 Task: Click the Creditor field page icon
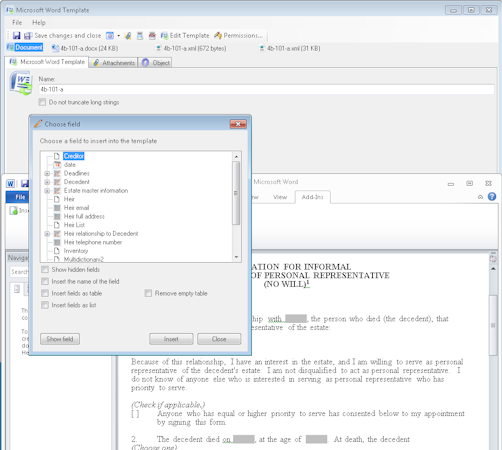pyautogui.click(x=57, y=156)
